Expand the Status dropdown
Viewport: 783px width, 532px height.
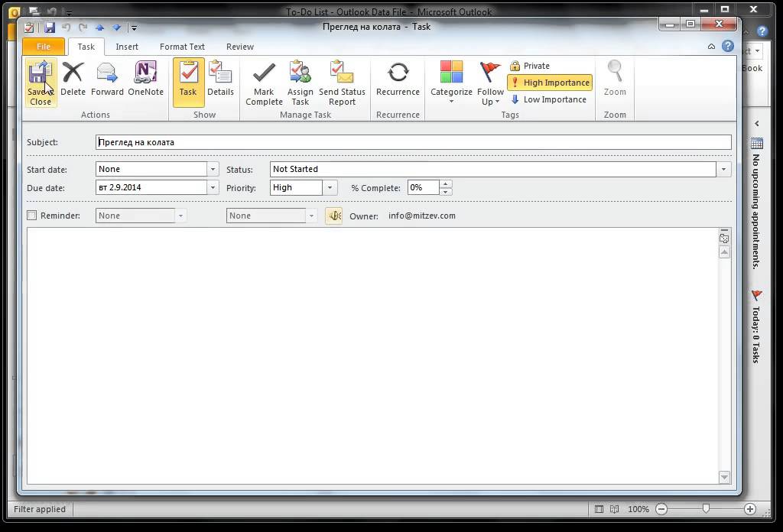[723, 169]
